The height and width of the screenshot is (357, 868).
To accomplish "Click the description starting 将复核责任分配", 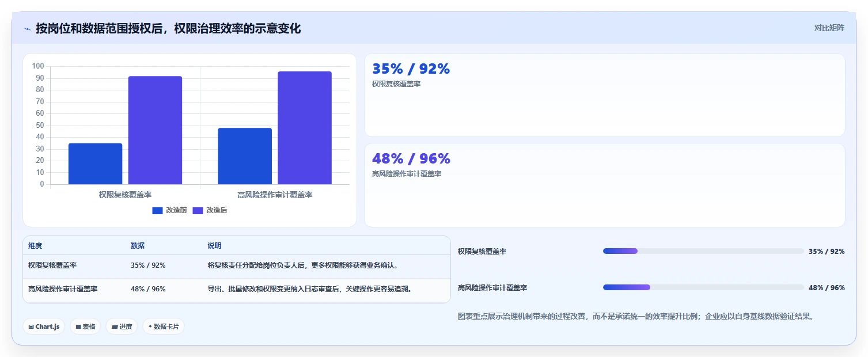I will pos(303,265).
